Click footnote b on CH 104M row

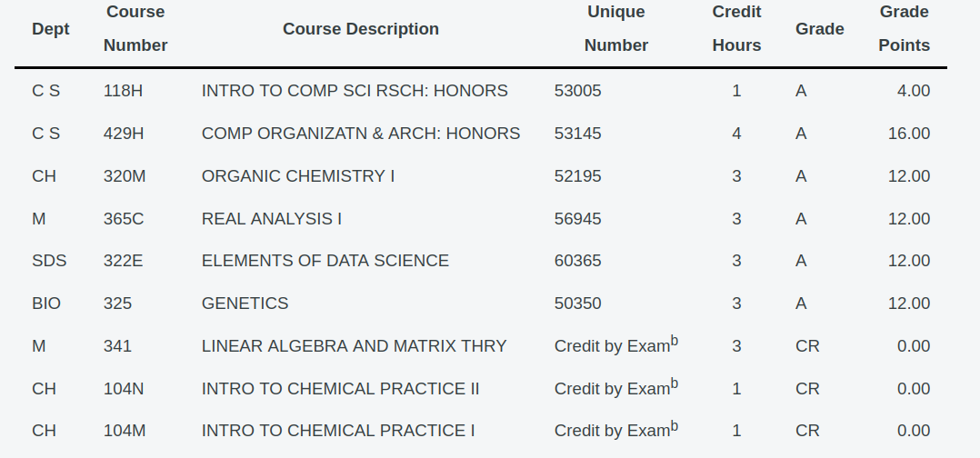point(675,426)
